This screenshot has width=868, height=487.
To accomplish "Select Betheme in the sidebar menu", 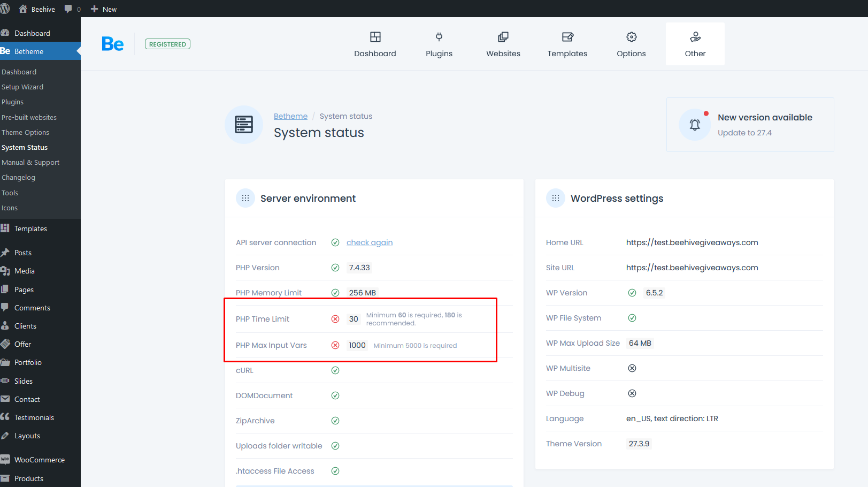I will (40, 51).
